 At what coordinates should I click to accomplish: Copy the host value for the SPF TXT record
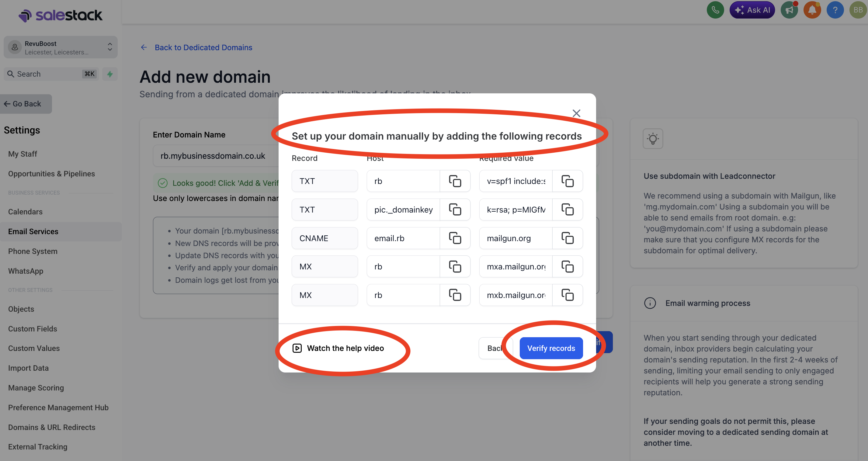[x=455, y=181]
